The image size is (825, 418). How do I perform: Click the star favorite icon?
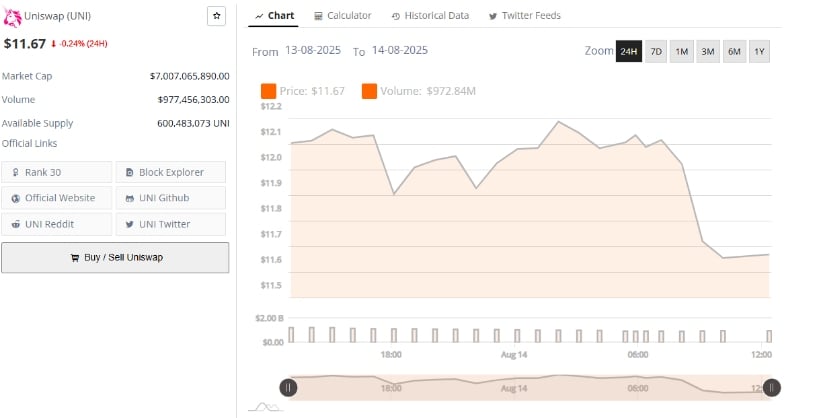point(217,16)
